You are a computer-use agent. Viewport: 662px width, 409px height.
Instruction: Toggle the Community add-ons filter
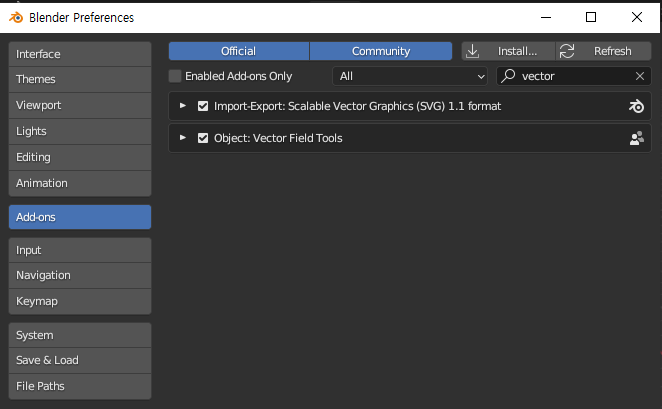click(x=381, y=51)
